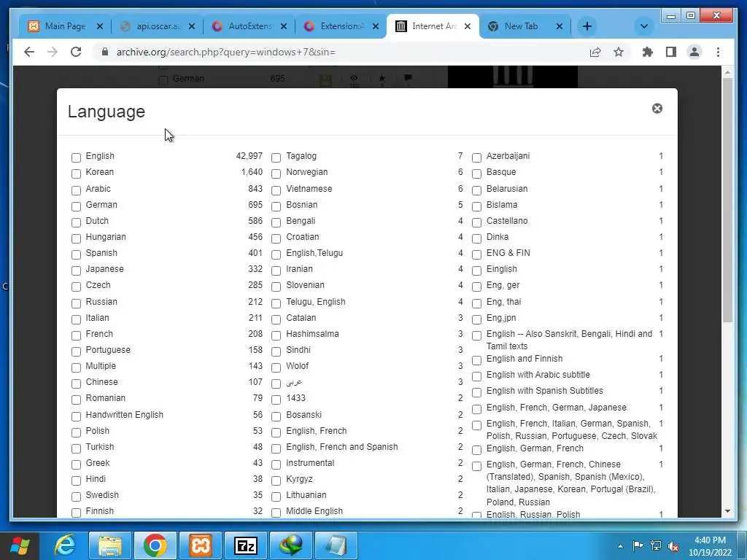The height and width of the screenshot is (560, 747).
Task: Click the Wolof language label
Action: tap(298, 366)
